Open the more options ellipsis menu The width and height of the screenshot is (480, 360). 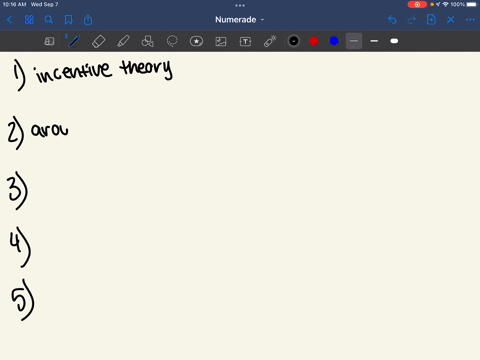(x=470, y=20)
